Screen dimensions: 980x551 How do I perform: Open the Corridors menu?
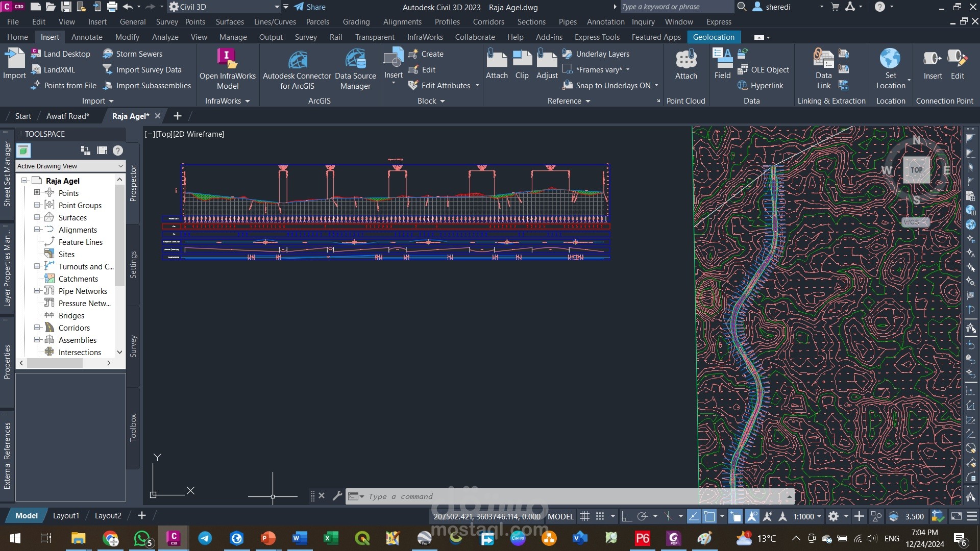point(488,21)
